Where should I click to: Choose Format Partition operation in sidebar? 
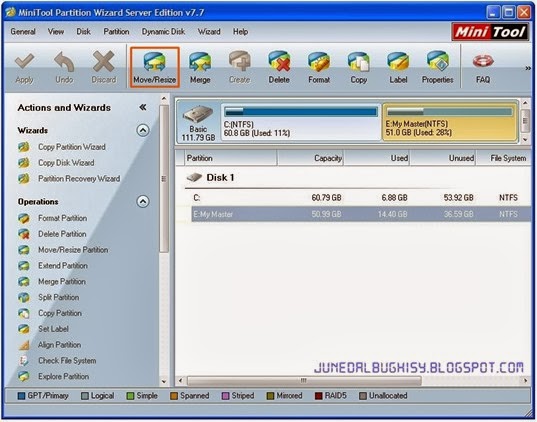coord(62,218)
